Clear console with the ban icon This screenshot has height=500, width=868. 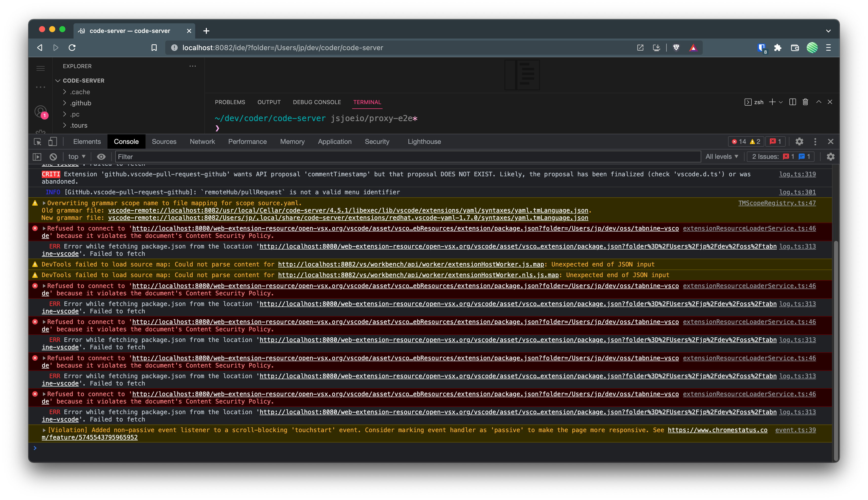pos(53,157)
